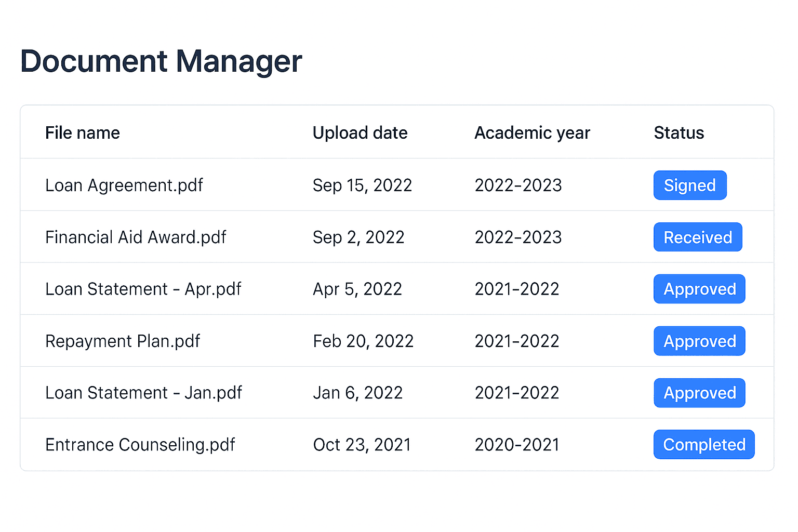
Task: Click the Received status badge
Action: coord(697,237)
